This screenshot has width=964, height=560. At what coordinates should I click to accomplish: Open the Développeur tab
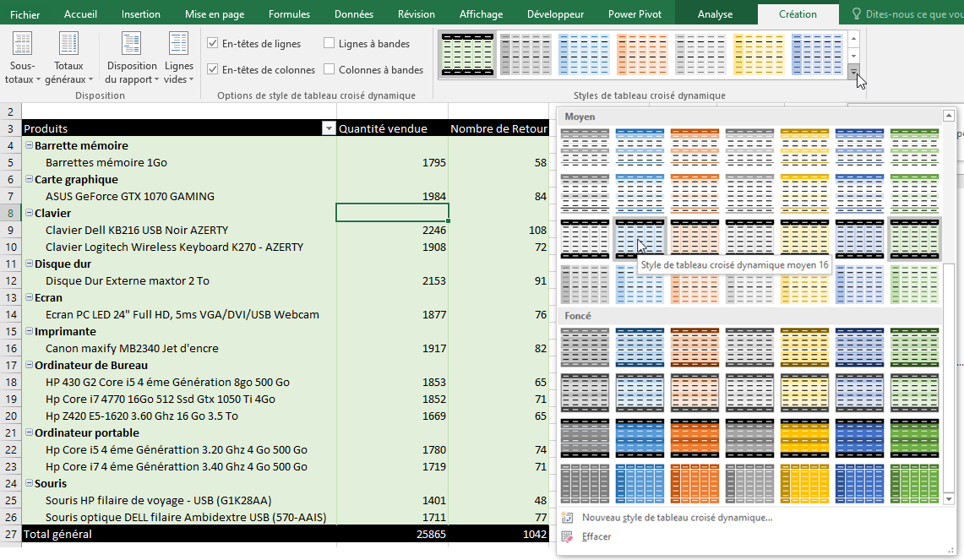(555, 14)
